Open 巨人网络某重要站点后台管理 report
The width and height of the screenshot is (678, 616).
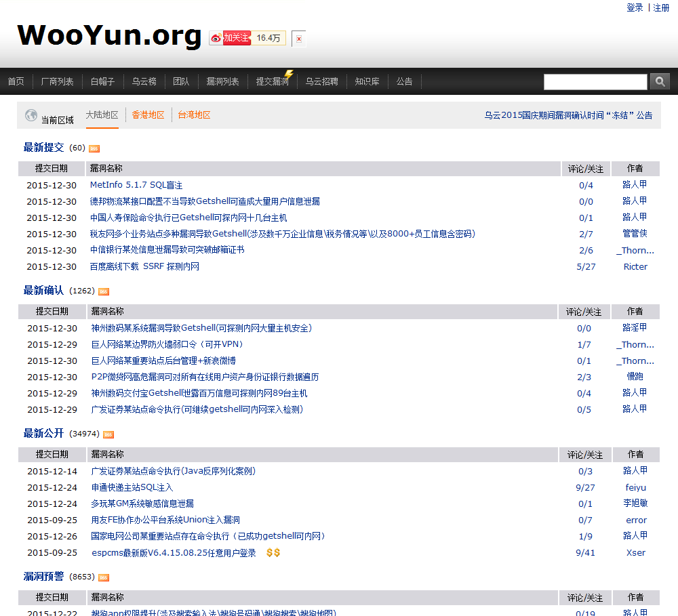[163, 361]
